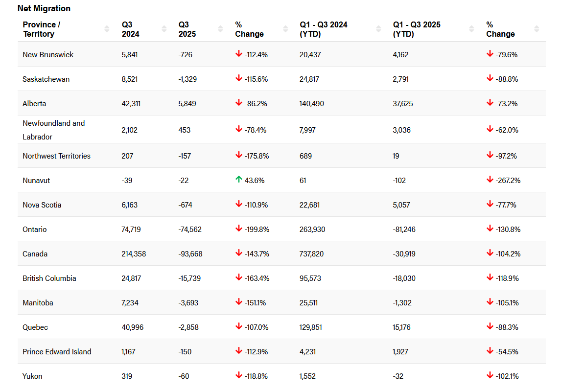Click the sort icon beside the first % Change
This screenshot has width=561, height=392.
284,29
